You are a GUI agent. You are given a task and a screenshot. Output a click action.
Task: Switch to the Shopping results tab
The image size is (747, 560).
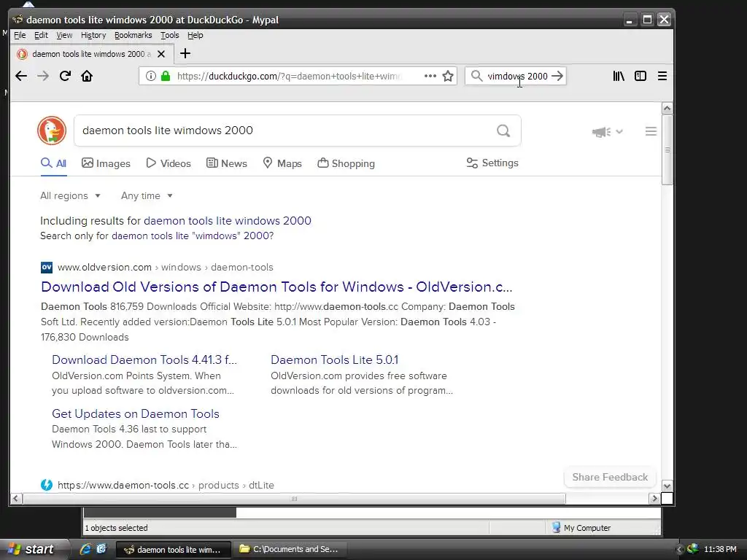(x=346, y=163)
